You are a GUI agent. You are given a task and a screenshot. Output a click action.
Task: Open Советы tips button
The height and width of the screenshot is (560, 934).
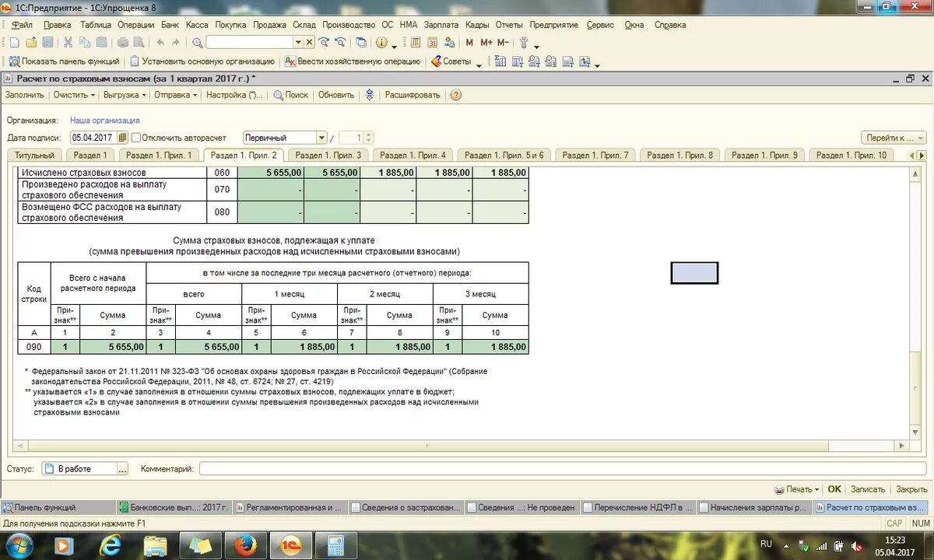point(451,61)
